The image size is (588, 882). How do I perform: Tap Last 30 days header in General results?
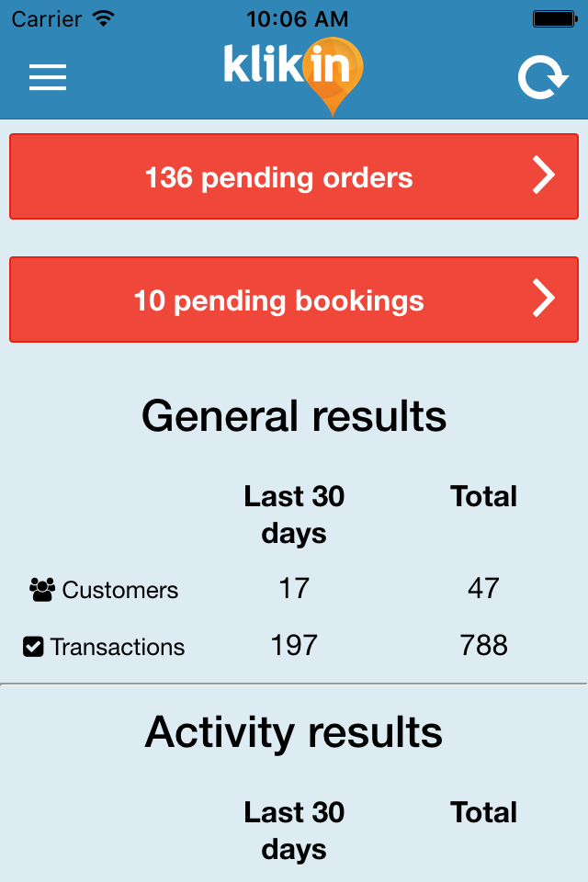pyautogui.click(x=294, y=514)
